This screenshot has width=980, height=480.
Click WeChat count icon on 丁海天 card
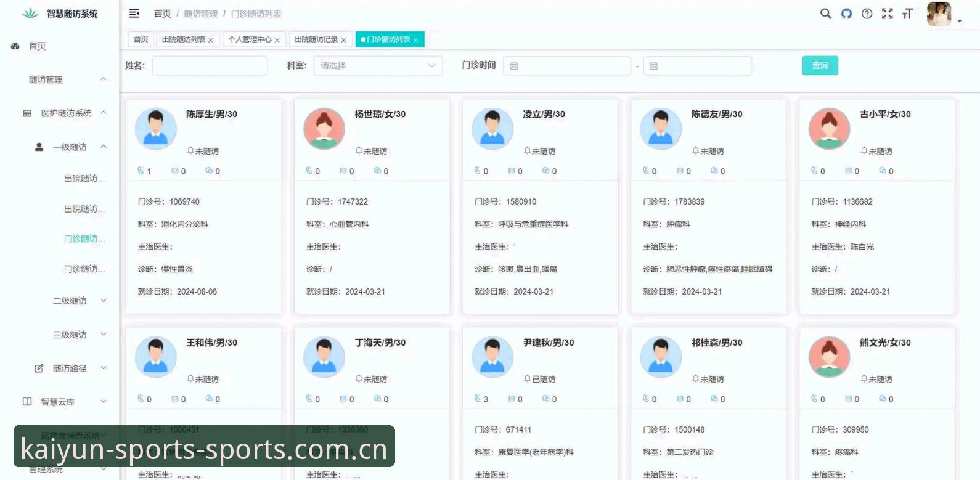377,399
